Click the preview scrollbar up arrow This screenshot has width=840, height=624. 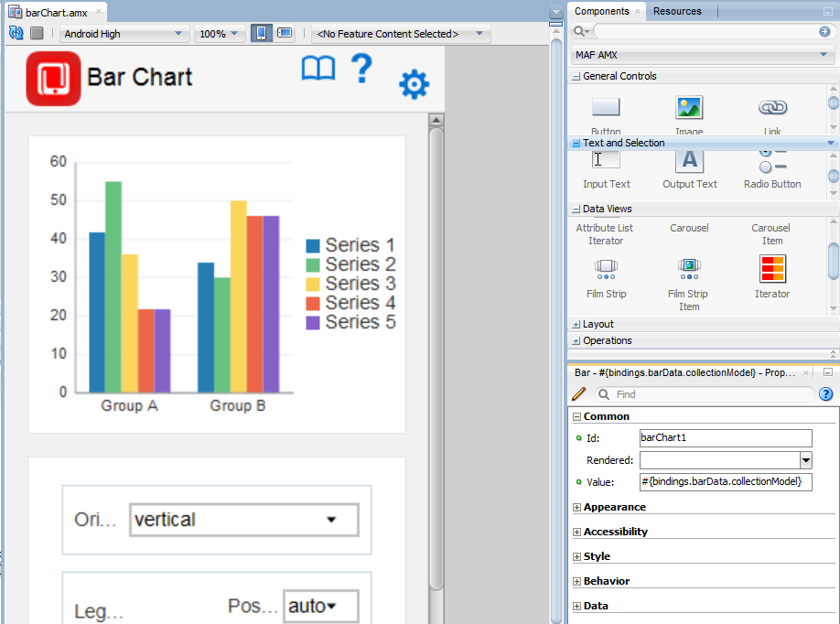point(436,120)
